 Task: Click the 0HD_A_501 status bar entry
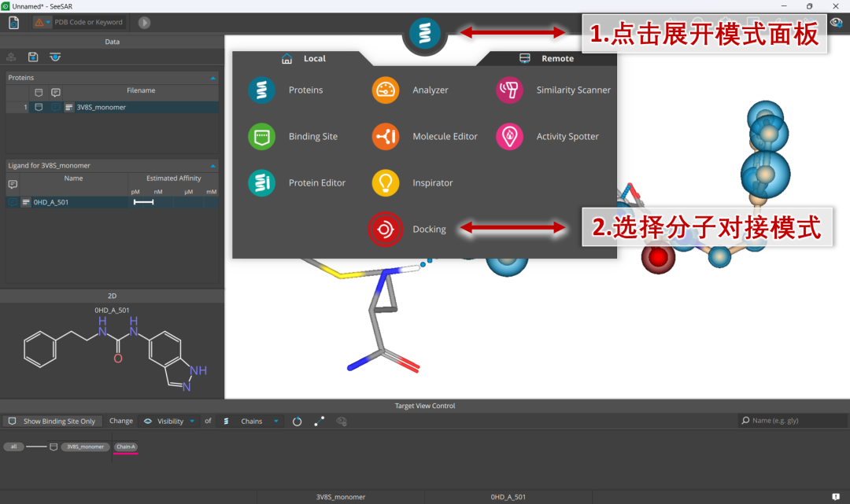508,497
